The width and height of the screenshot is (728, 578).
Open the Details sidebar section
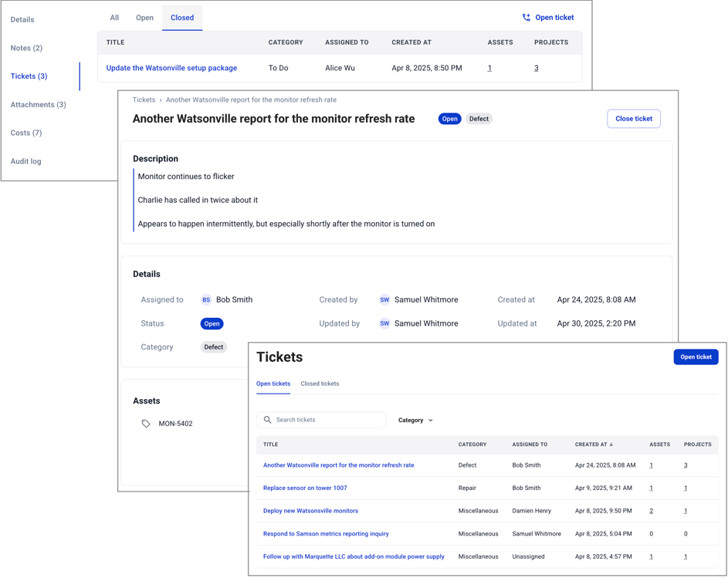pos(22,19)
